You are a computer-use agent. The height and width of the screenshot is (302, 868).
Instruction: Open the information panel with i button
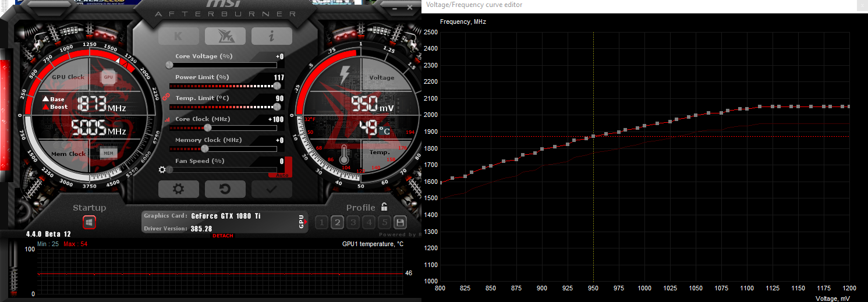point(271,36)
